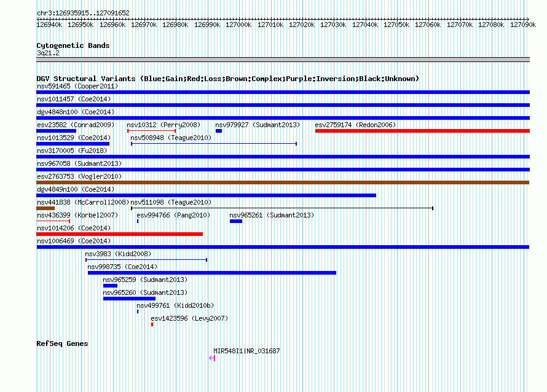Click the 127000k ruler position
This screenshot has width=547, height=392.
(238, 25)
